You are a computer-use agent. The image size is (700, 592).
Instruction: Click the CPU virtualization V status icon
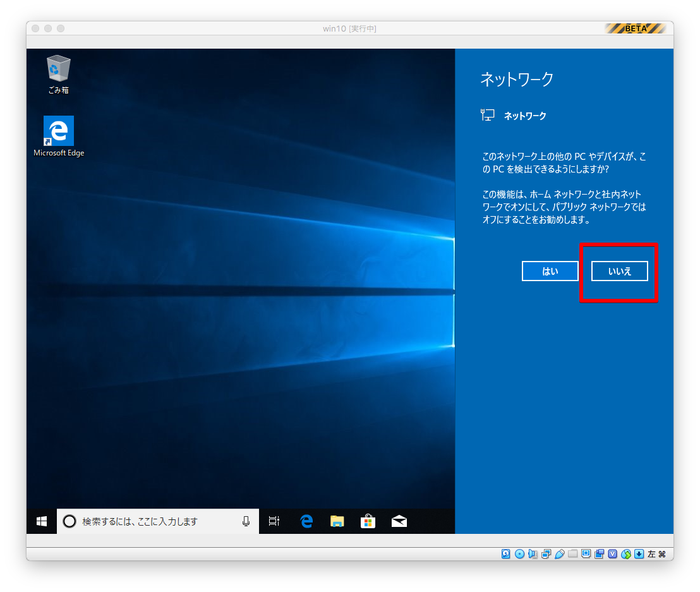(x=613, y=554)
